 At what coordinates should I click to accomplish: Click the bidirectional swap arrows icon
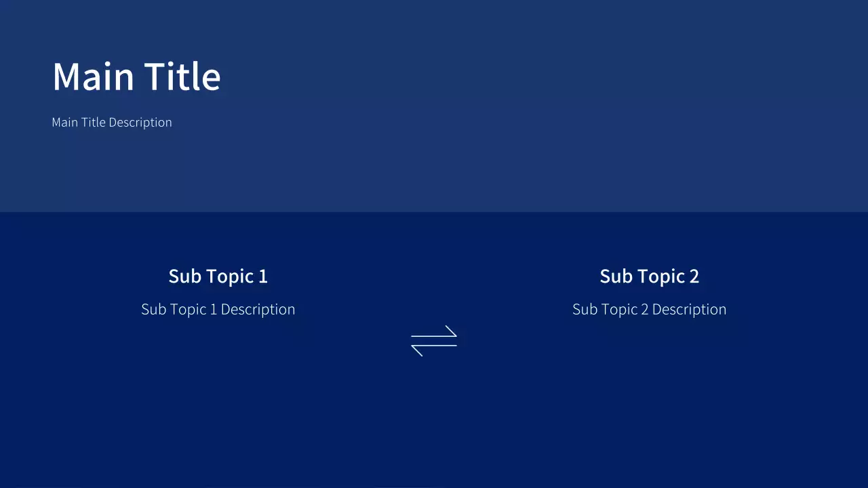coord(434,341)
